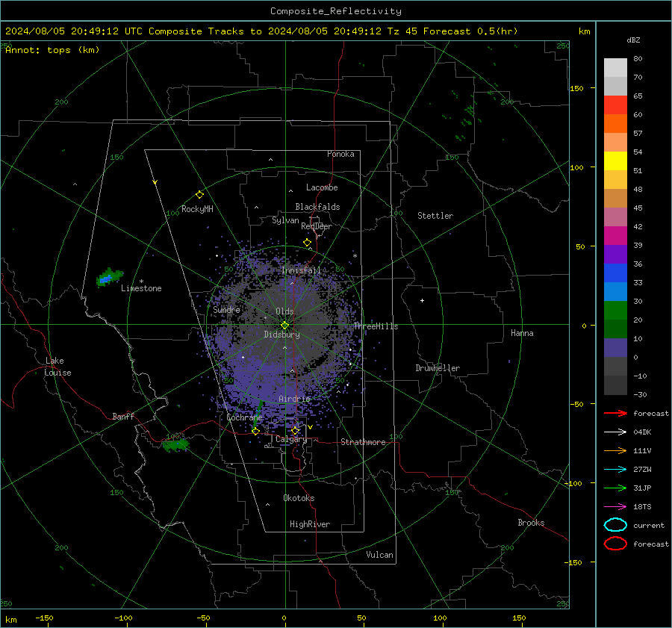Click the Vulcan town label
Screen dimensions: 672x628
(380, 555)
